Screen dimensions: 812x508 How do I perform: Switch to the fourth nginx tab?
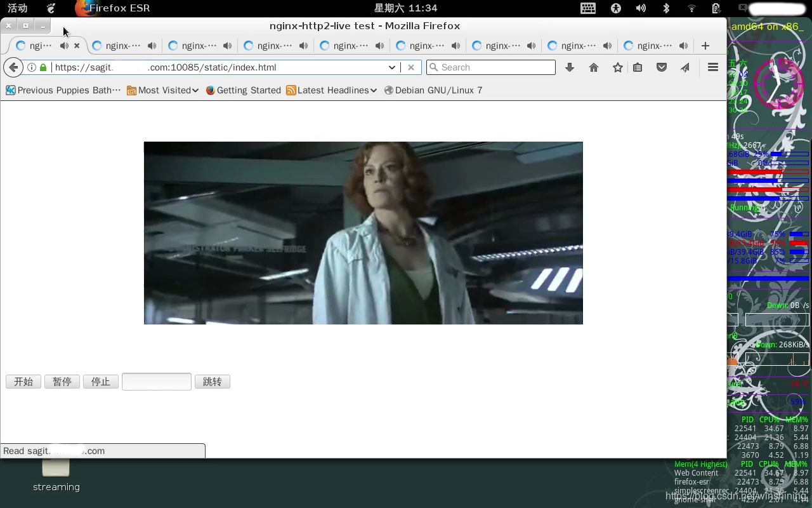[274, 46]
